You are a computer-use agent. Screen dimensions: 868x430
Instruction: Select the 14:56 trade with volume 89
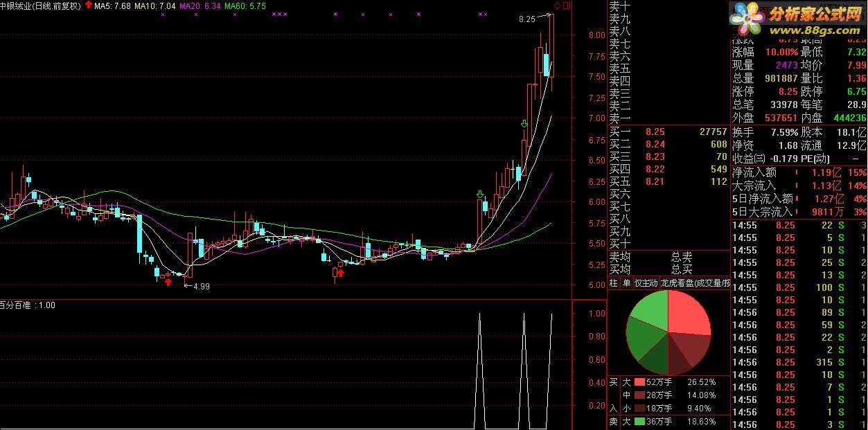click(x=799, y=312)
